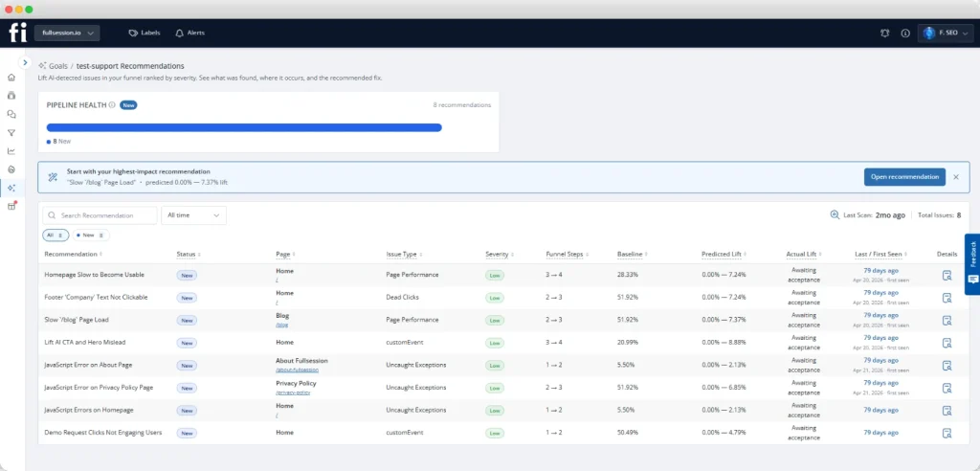
Task: Sort by Issue Type column header
Action: 405,254
